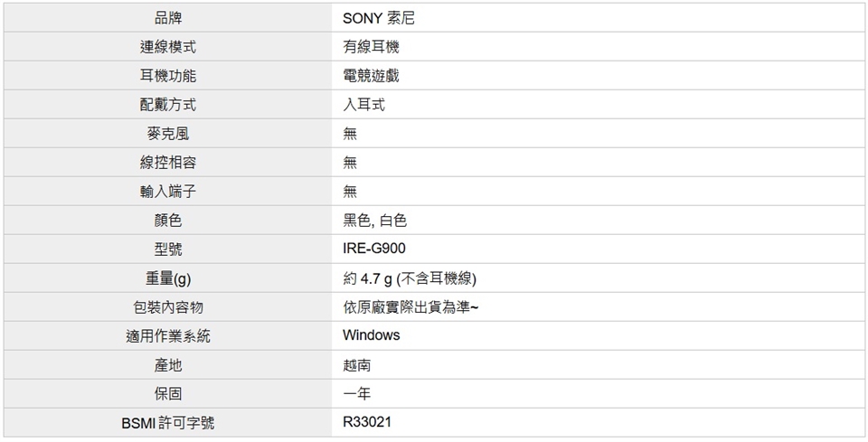
Task: Click the 輸入端子 label cell
Action: 168,192
